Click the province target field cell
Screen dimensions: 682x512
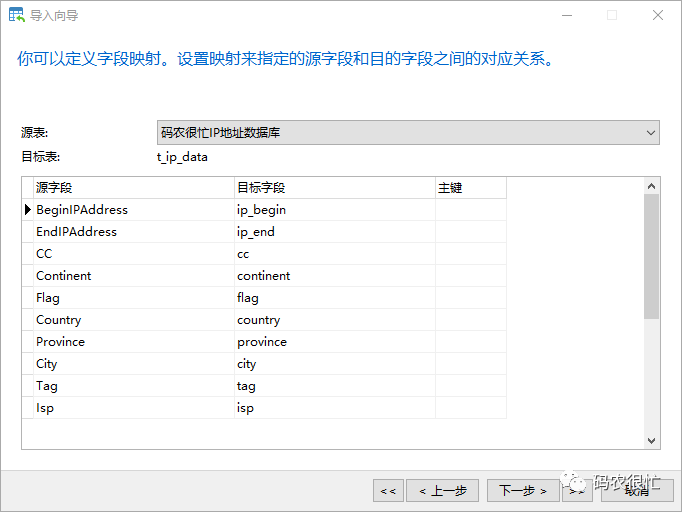point(335,342)
